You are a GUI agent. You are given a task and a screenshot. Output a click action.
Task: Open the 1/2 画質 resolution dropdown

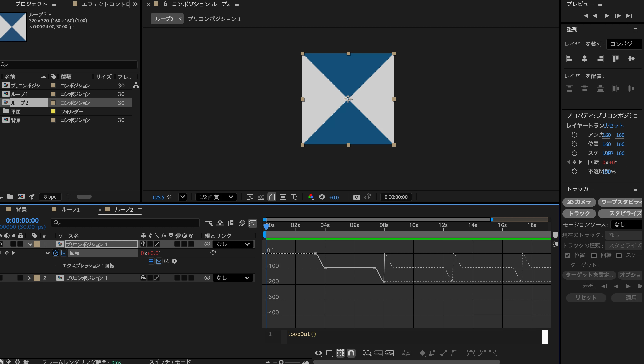click(216, 197)
